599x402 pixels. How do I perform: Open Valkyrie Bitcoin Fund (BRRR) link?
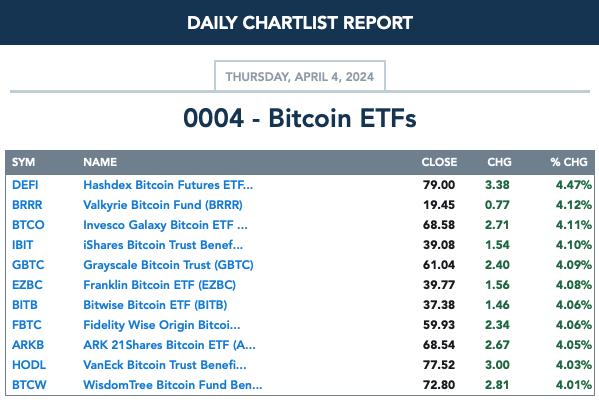[x=163, y=205]
